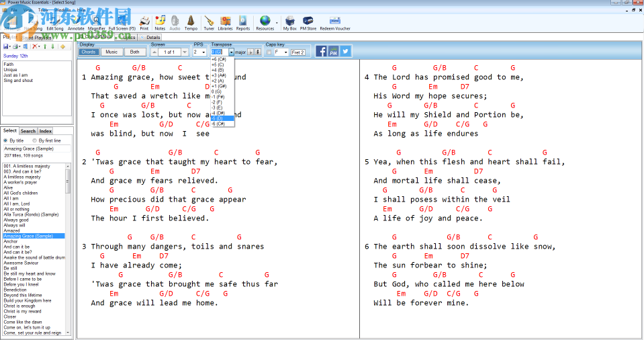Image resolution: width=644 pixels, height=340 pixels.
Task: Switch to the Search tab
Action: [28, 131]
